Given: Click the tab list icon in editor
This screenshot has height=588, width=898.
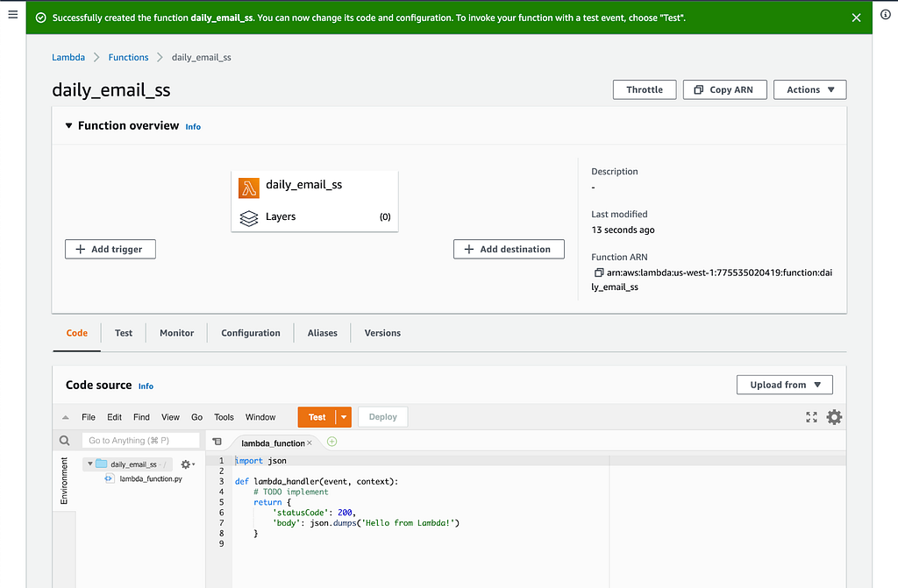Looking at the screenshot, I should [x=217, y=442].
